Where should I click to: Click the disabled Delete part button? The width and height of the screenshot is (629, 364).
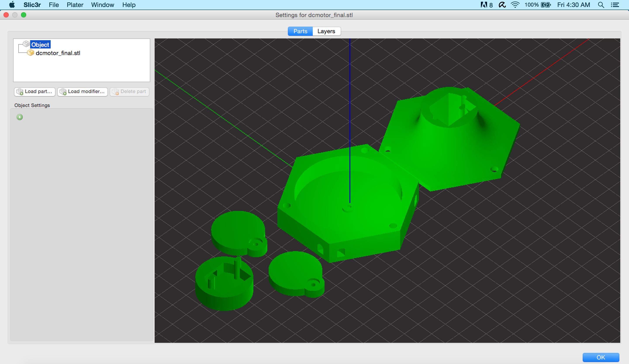(129, 91)
